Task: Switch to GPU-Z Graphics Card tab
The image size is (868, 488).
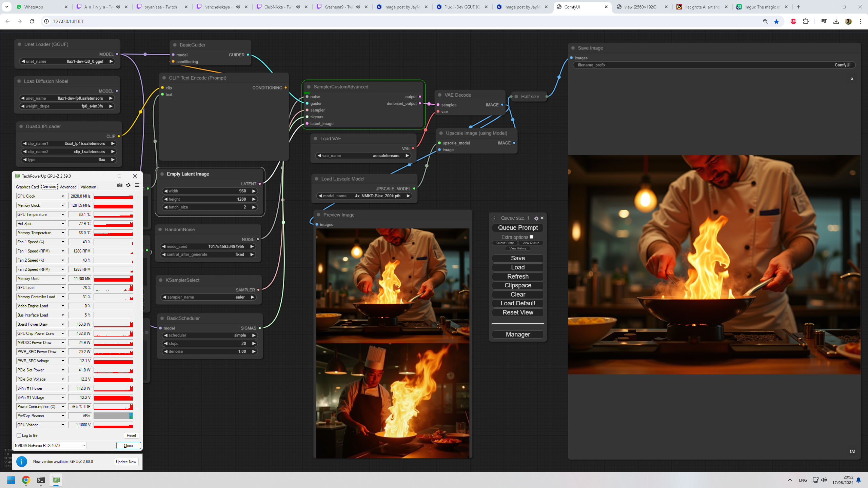Action: 27,187
